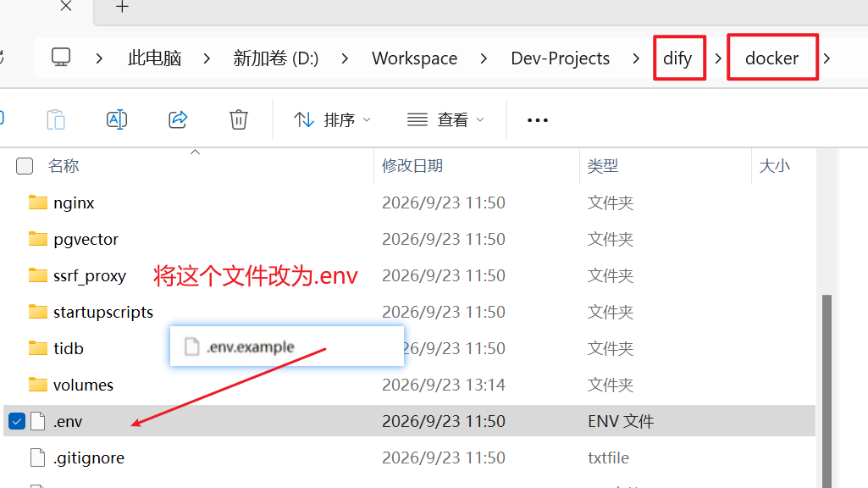The image size is (868, 488).
Task: Navigate to dify breadcrumb folder
Action: tap(677, 58)
